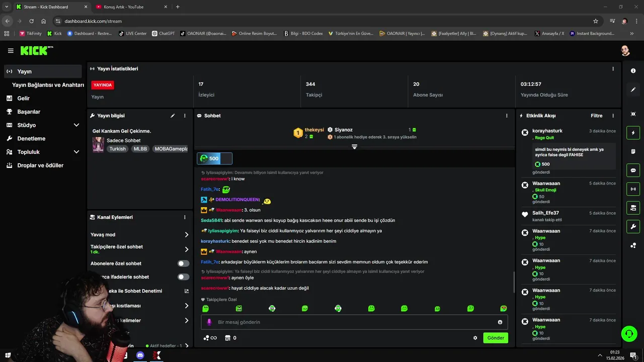Click the notes document icon in right sidebar

pos(633,151)
